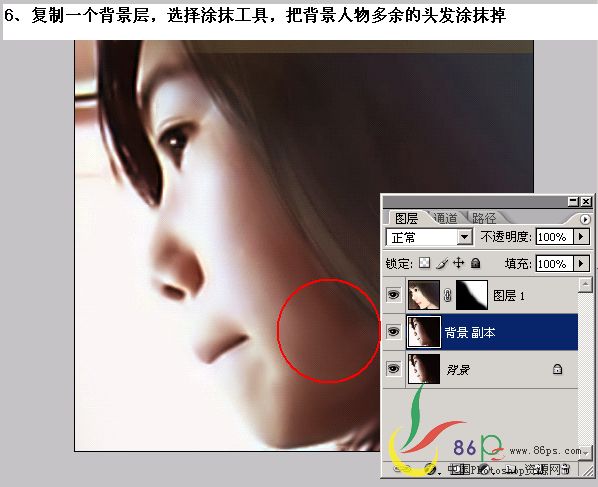Click the lock transparent pixels icon
Image resolution: width=598 pixels, height=487 pixels.
point(424,263)
